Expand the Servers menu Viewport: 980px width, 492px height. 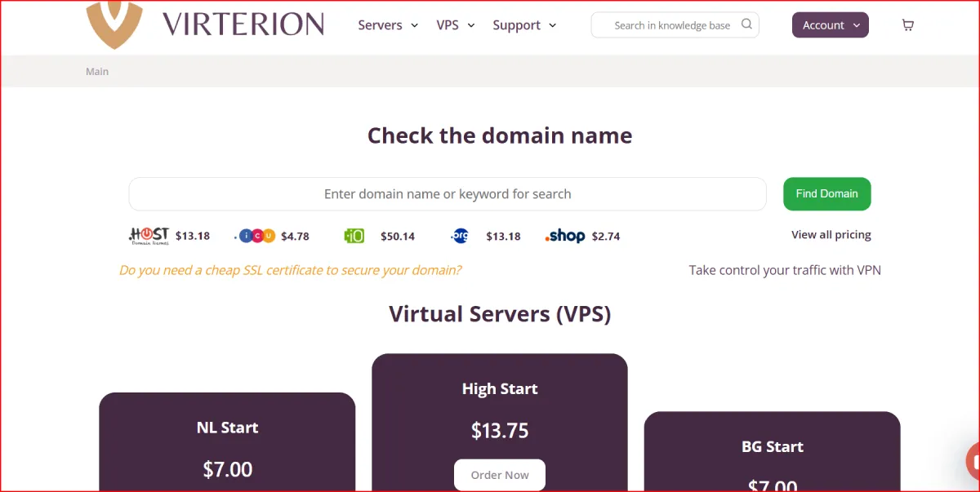coord(388,25)
